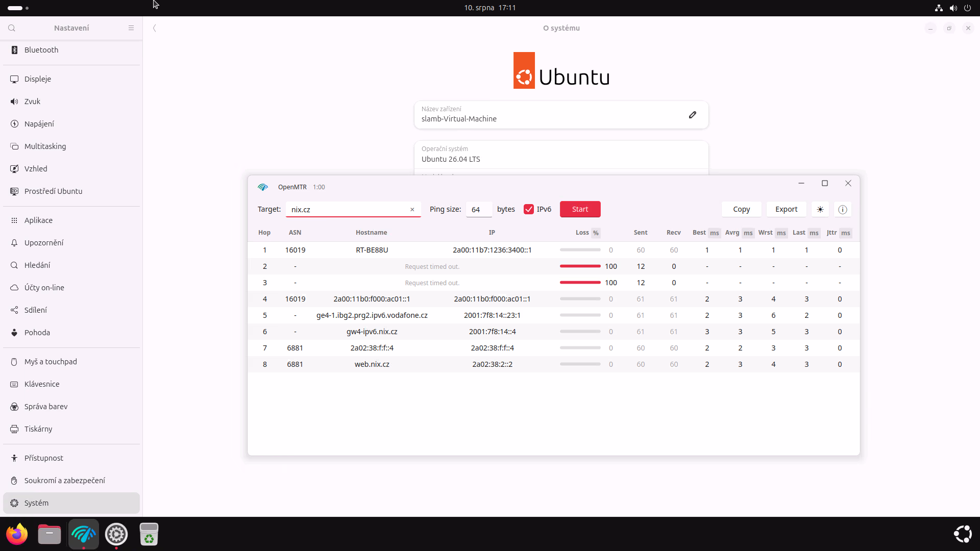Open Sdílení settings
This screenshot has height=551, width=980.
coord(71,310)
